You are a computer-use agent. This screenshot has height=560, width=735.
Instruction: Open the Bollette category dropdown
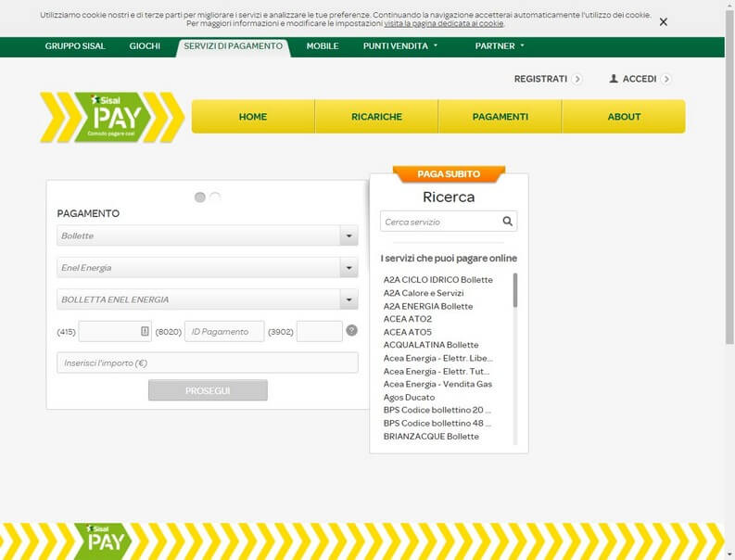click(x=208, y=235)
